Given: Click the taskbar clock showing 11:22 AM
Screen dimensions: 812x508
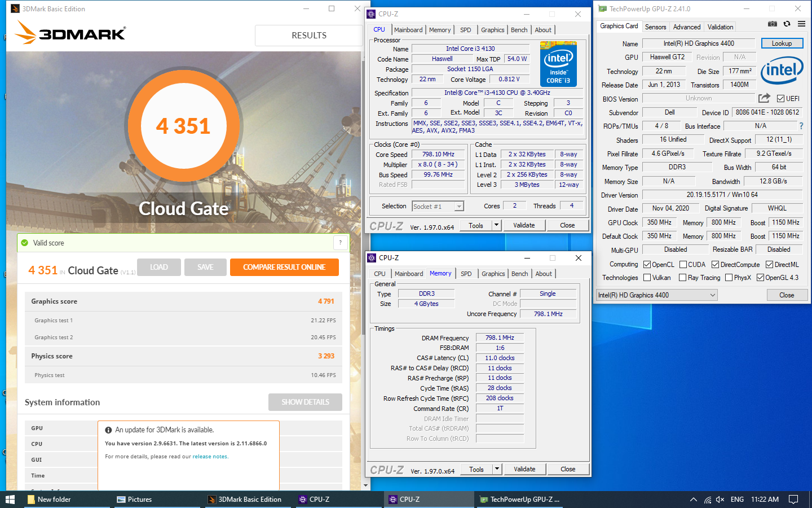Looking at the screenshot, I should [765, 500].
